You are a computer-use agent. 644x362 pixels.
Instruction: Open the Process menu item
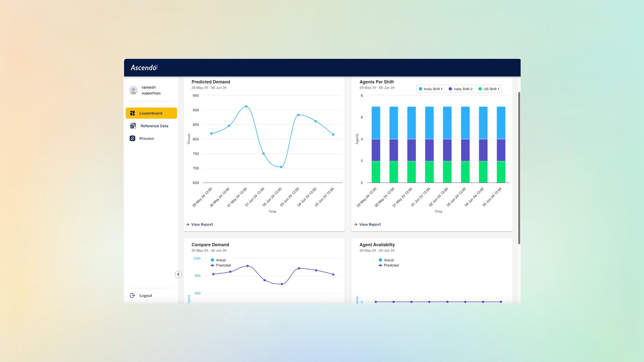point(147,138)
